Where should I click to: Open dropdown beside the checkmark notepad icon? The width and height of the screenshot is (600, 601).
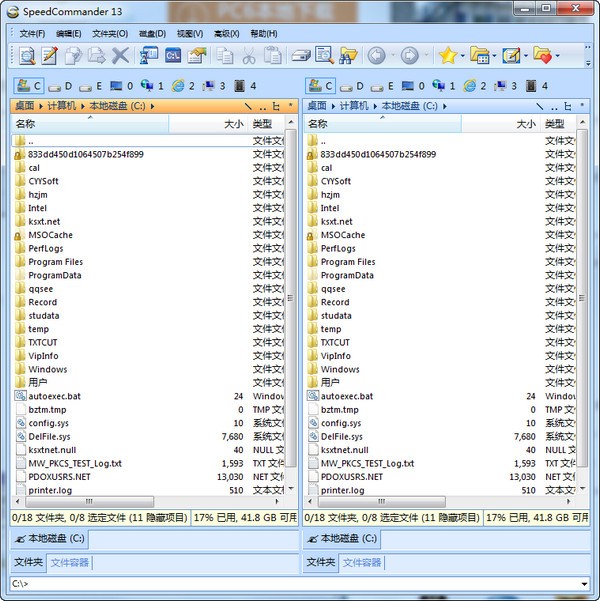[526, 56]
